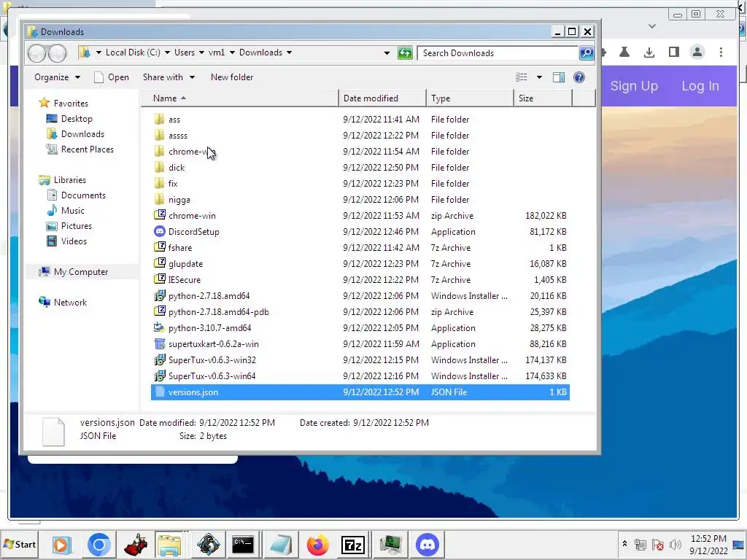The width and height of the screenshot is (747, 560).
Task: Open browser profile avatar in background window
Action: pyautogui.click(x=697, y=52)
